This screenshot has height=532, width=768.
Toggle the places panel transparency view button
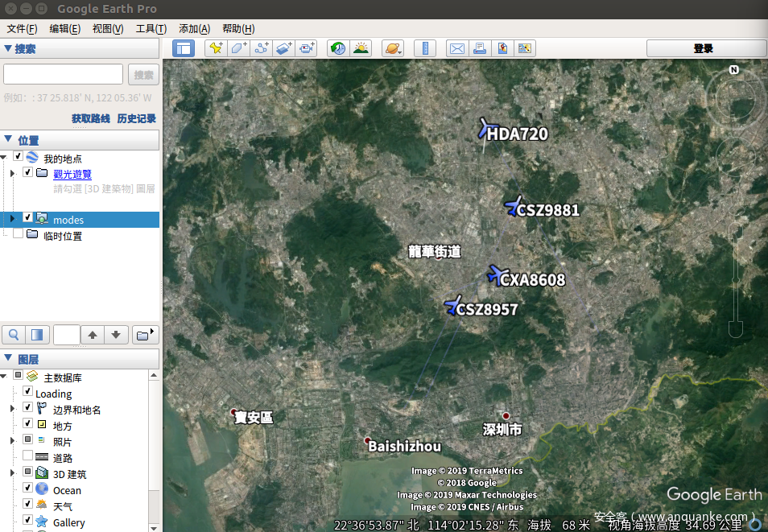pos(37,335)
